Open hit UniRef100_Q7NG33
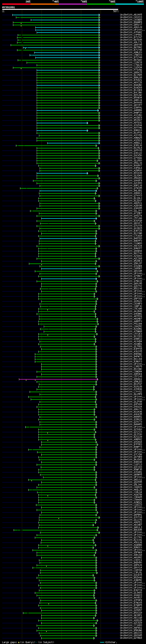146x644 pixels. (x=131, y=281)
